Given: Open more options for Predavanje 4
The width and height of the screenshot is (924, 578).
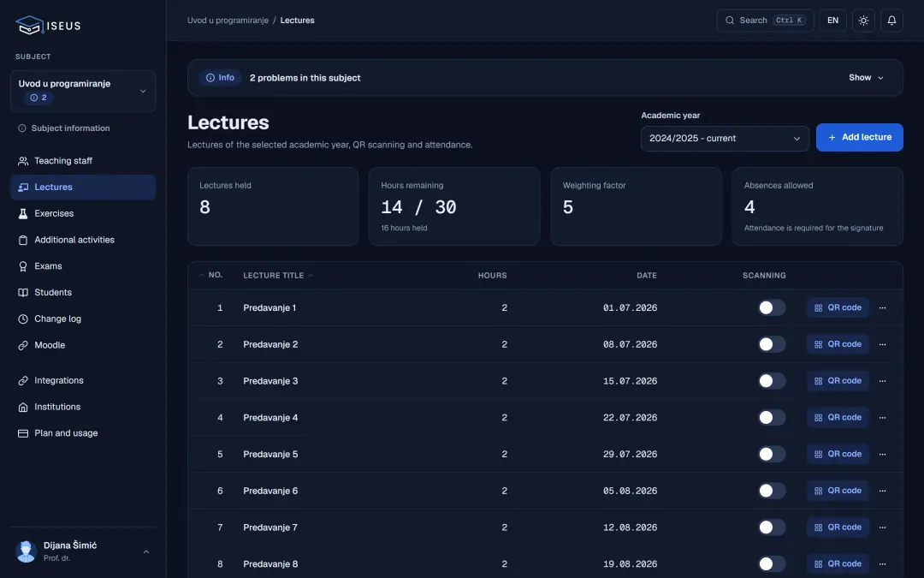Looking at the screenshot, I should coord(882,418).
